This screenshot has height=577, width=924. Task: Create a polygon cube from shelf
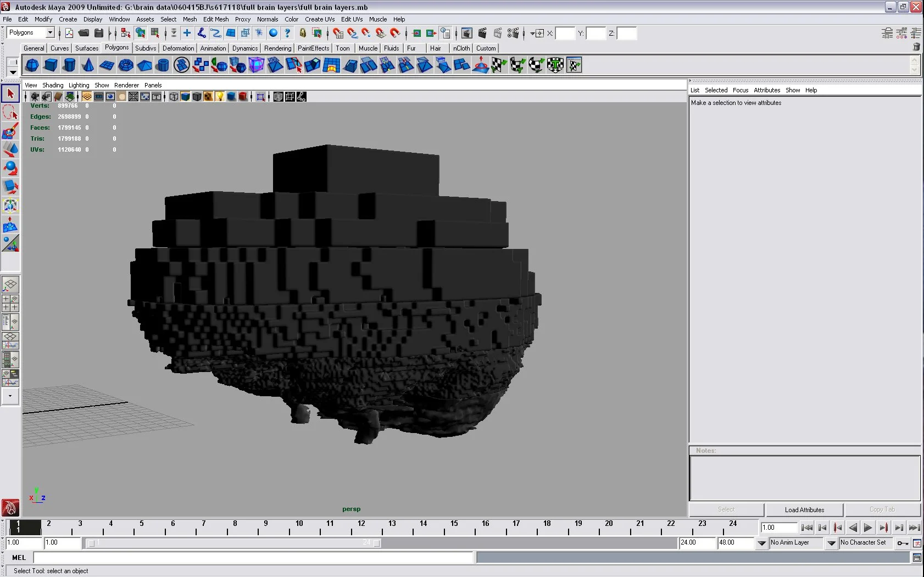click(x=51, y=65)
